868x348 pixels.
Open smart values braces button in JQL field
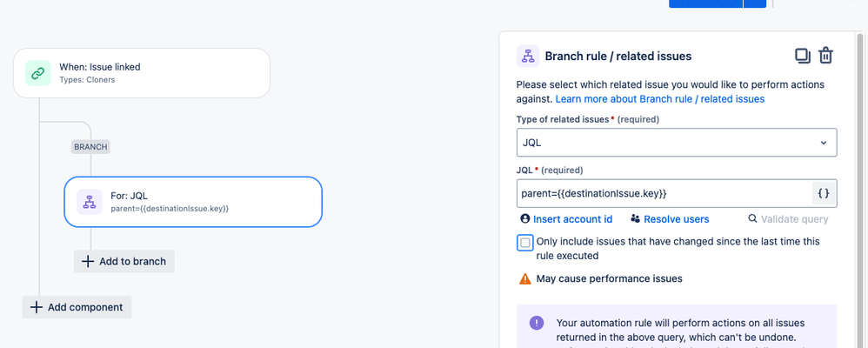coord(824,193)
